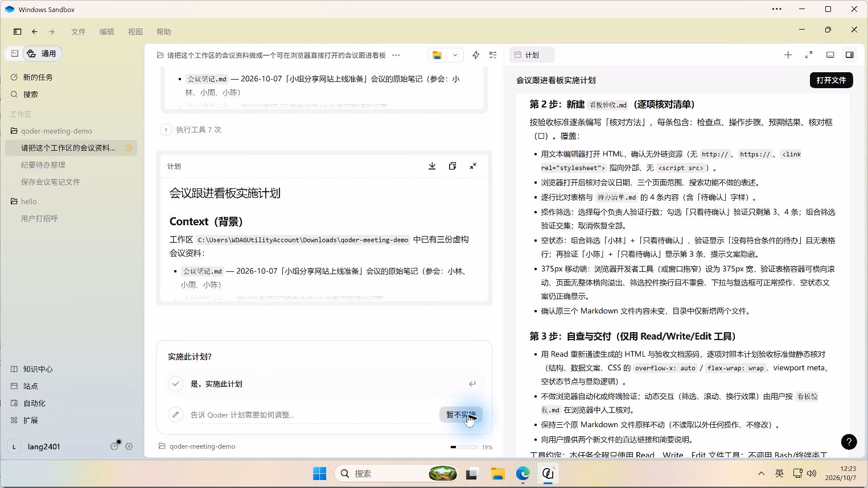Click the lightning bolt icon in header

476,55
